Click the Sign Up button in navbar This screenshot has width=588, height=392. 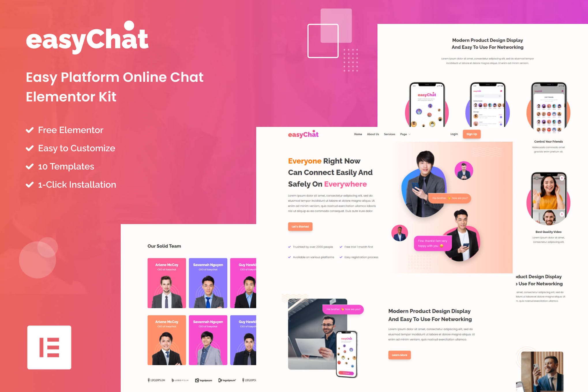[472, 134]
